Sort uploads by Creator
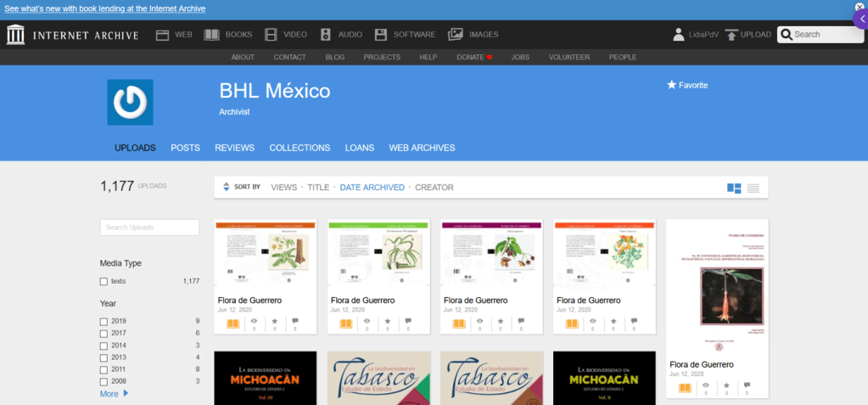868x405 pixels. pyautogui.click(x=434, y=188)
